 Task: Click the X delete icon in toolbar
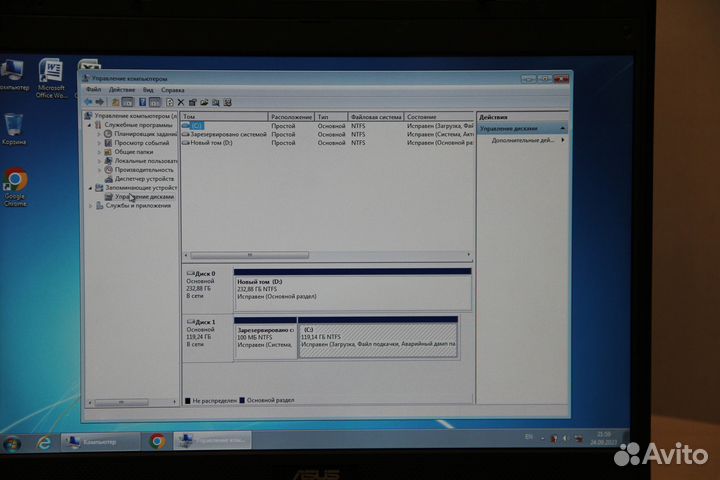click(x=180, y=102)
